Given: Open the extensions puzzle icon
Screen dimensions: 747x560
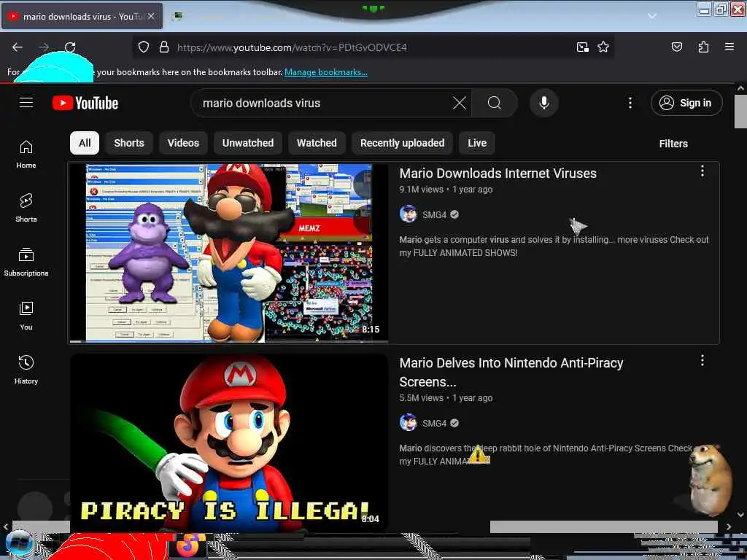Looking at the screenshot, I should pyautogui.click(x=703, y=47).
